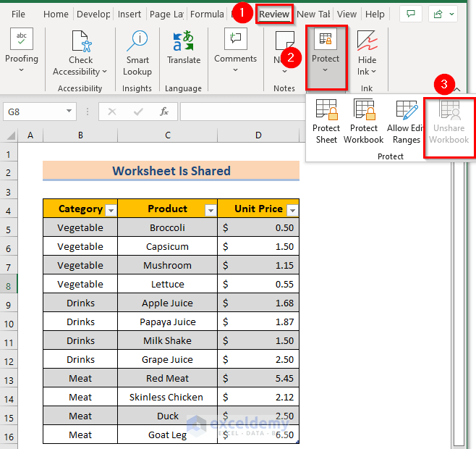Open the Proofing spelling check icon

(22, 39)
